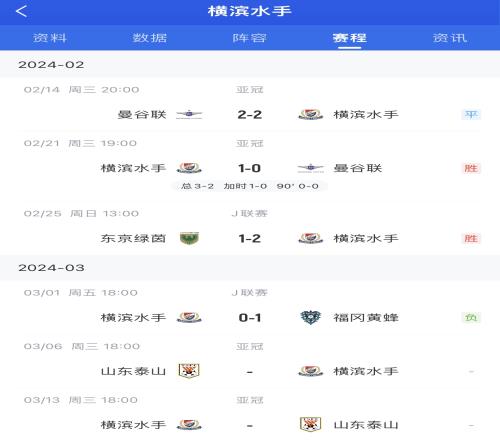Open the 资料 tab
The image size is (500, 440).
point(50,38)
